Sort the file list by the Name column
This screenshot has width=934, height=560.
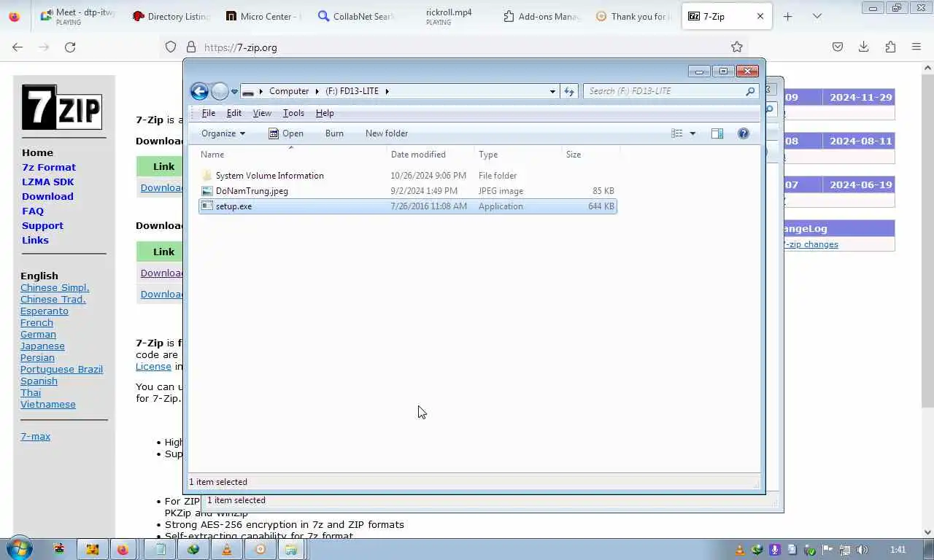[x=292, y=155]
